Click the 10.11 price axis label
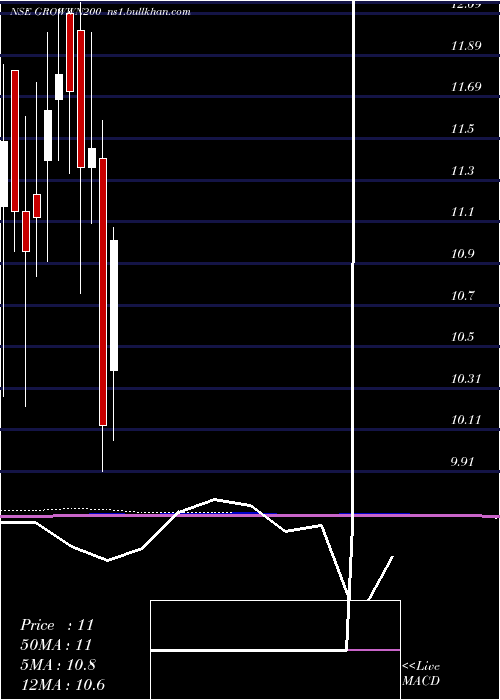 (x=466, y=420)
